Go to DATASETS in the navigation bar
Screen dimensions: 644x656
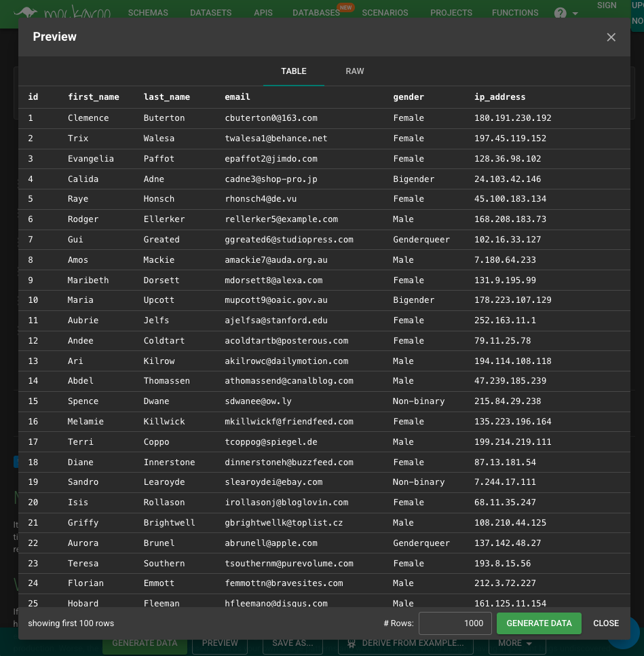coord(210,13)
